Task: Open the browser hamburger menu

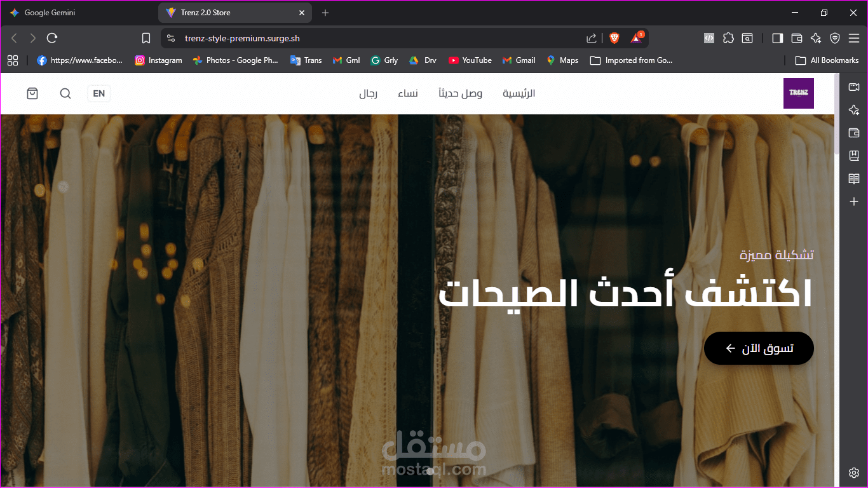Action: click(853, 38)
